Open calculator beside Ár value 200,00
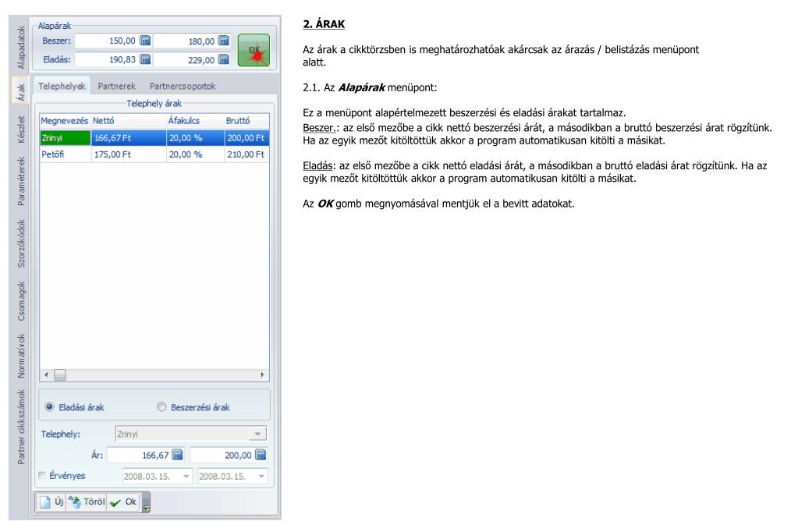Image resolution: width=798 pixels, height=532 pixels. [260, 455]
